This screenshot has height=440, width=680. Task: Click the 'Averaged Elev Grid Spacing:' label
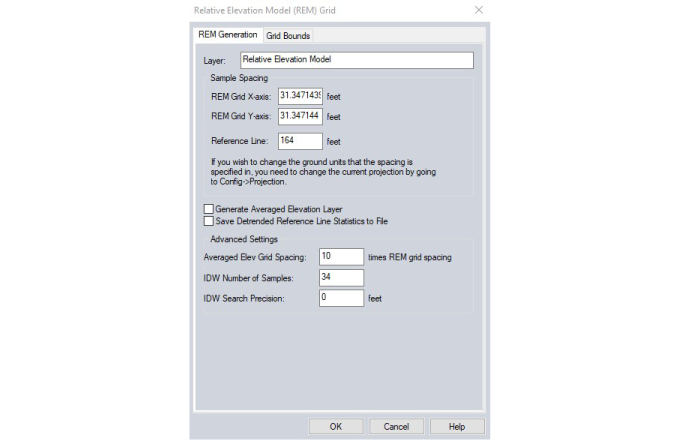click(x=255, y=257)
